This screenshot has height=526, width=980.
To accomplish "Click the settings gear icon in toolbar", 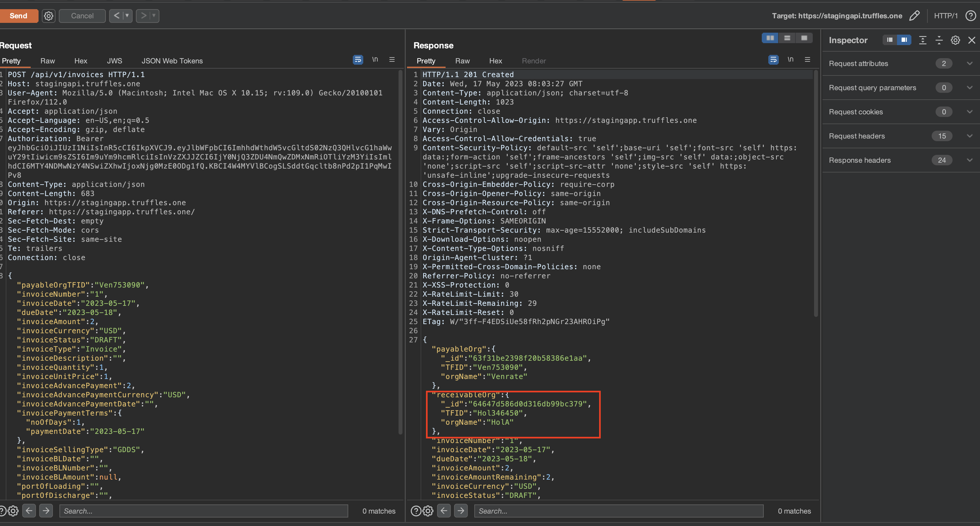I will pos(48,16).
